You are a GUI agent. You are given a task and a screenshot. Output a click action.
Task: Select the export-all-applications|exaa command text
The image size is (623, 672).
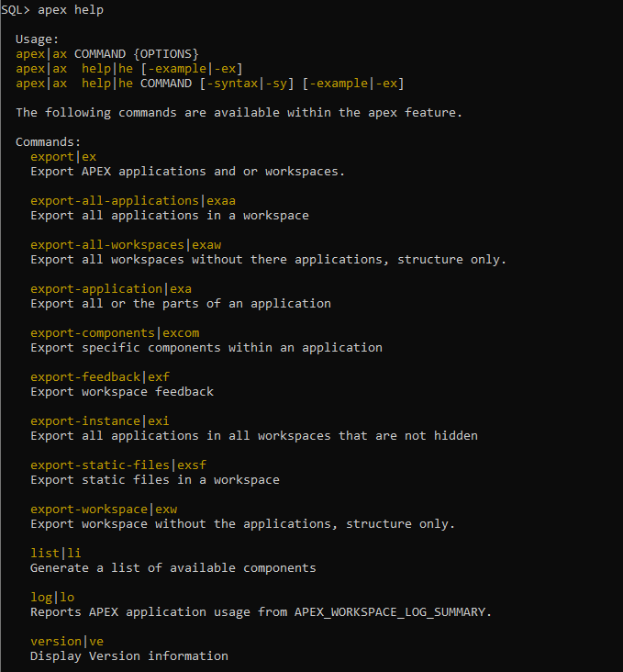[x=133, y=201]
